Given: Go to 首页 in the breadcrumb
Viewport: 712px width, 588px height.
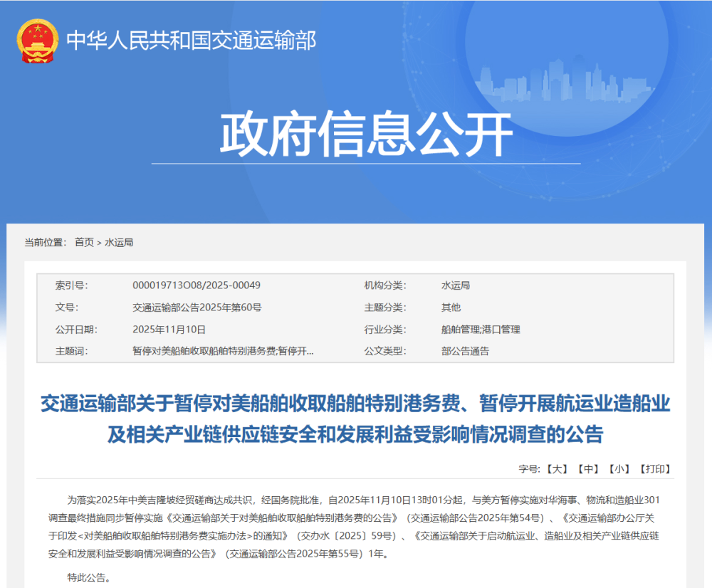Looking at the screenshot, I should [84, 243].
